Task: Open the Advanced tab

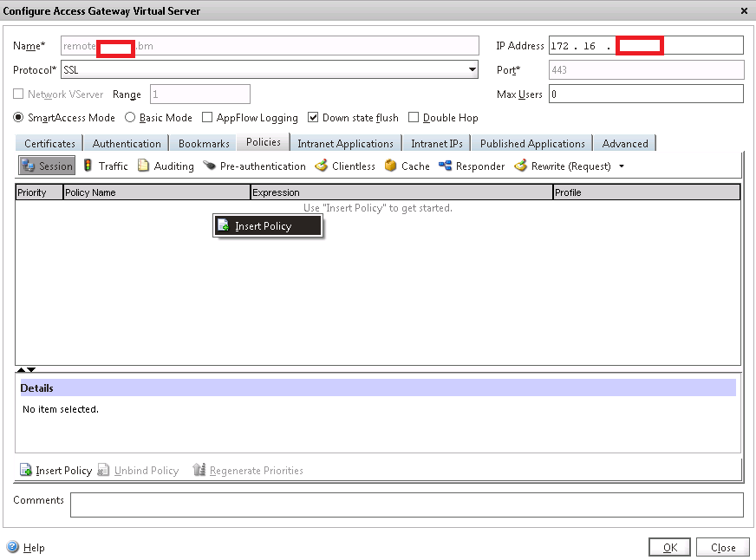Action: click(625, 144)
